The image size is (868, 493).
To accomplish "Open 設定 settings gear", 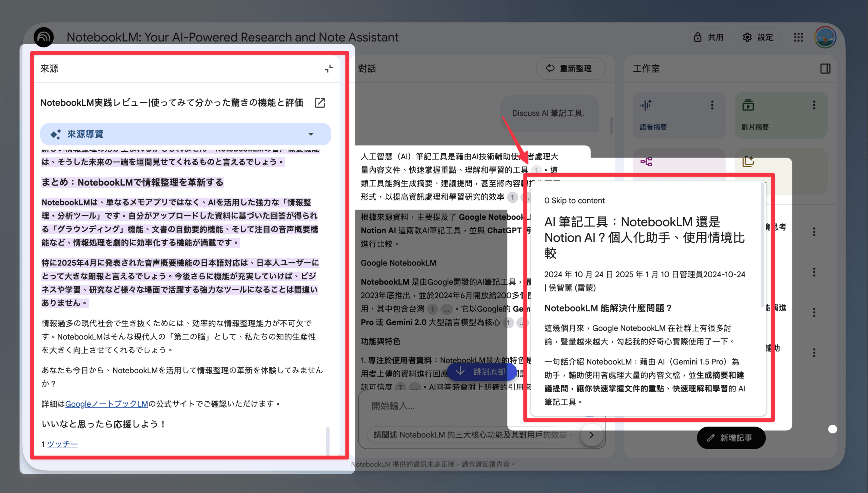I will (758, 37).
